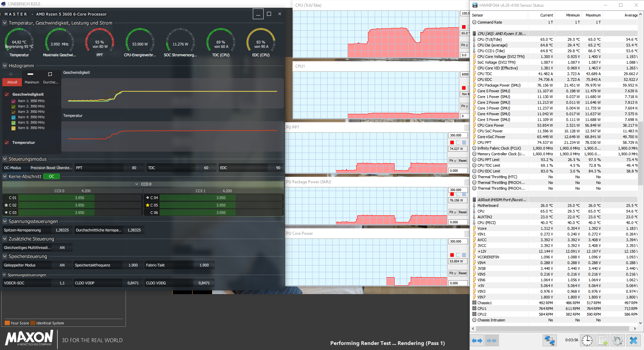Toggle the Kern 5 checkbox

(13, 123)
